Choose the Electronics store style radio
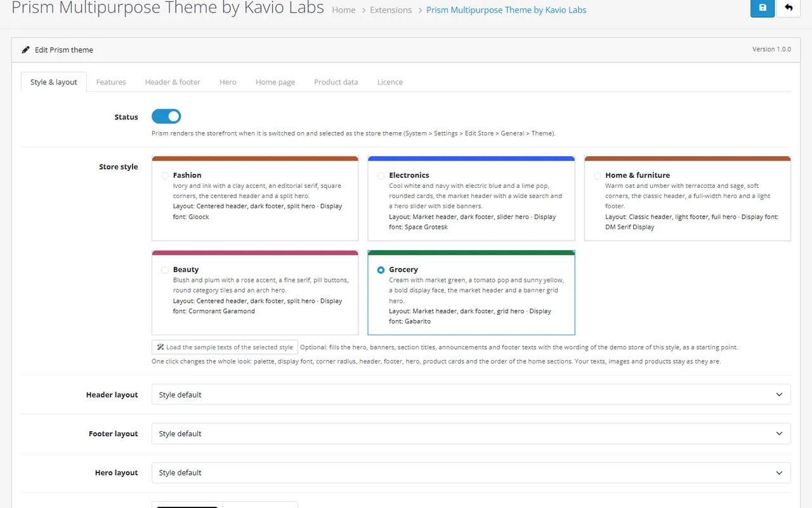The height and width of the screenshot is (508, 812). 381,175
